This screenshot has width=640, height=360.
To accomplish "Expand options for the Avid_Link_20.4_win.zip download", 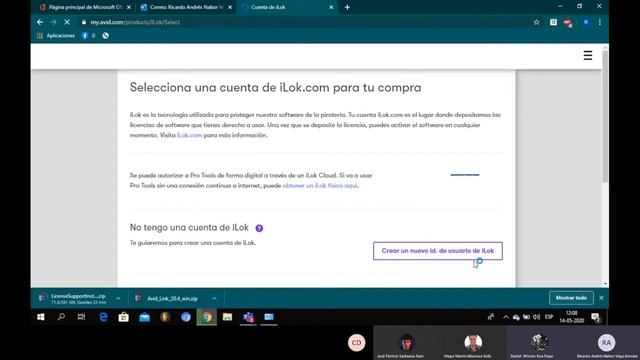I will [214, 299].
